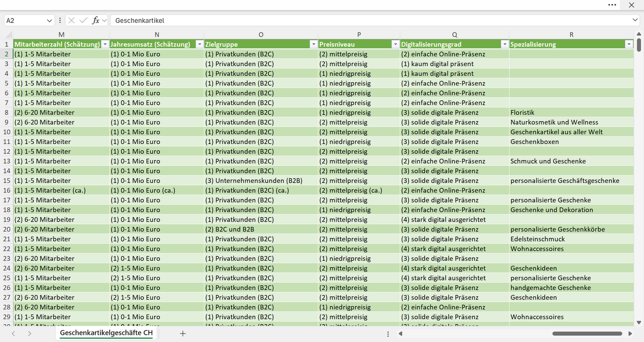644x342 pixels.
Task: Go to next sheet with right arrow
Action: tap(29, 334)
